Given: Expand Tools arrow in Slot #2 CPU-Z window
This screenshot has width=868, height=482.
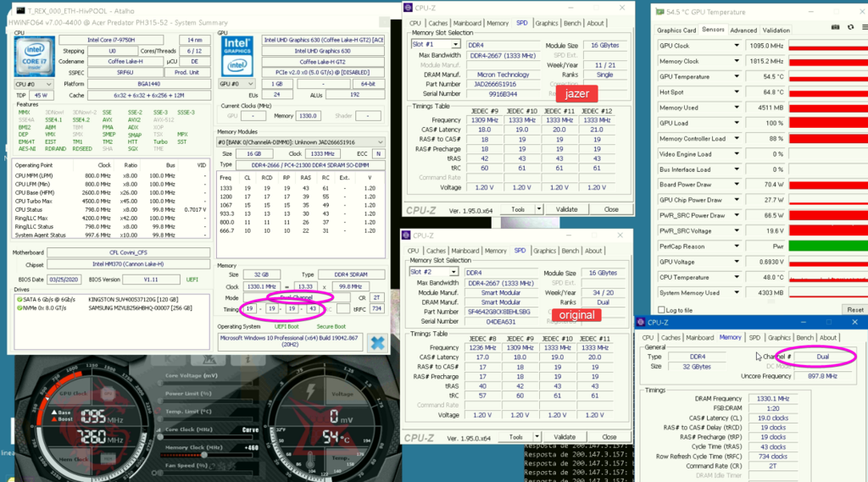Looking at the screenshot, I should [x=537, y=436].
